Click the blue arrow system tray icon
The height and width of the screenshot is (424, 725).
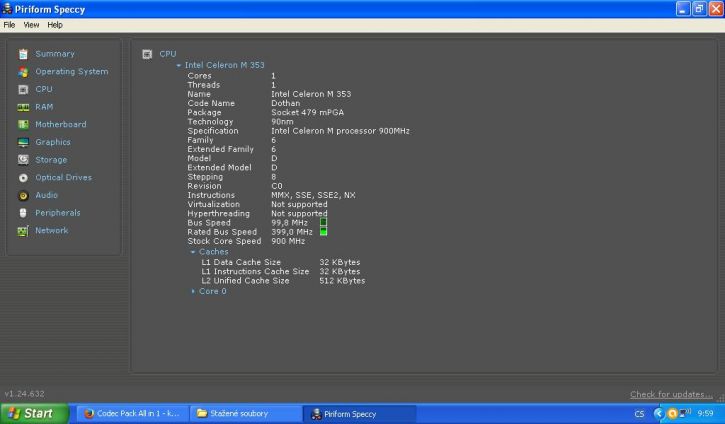pos(659,413)
